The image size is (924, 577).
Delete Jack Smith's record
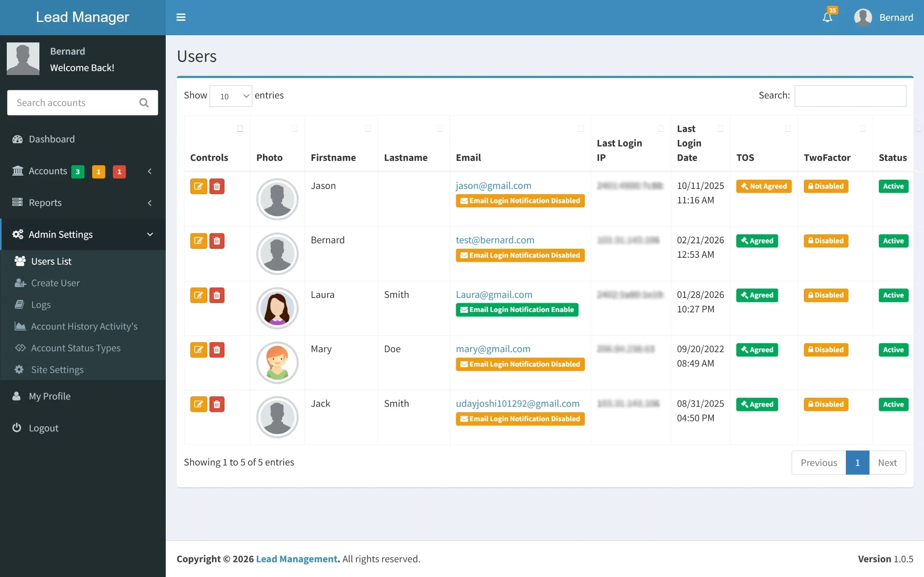[217, 404]
